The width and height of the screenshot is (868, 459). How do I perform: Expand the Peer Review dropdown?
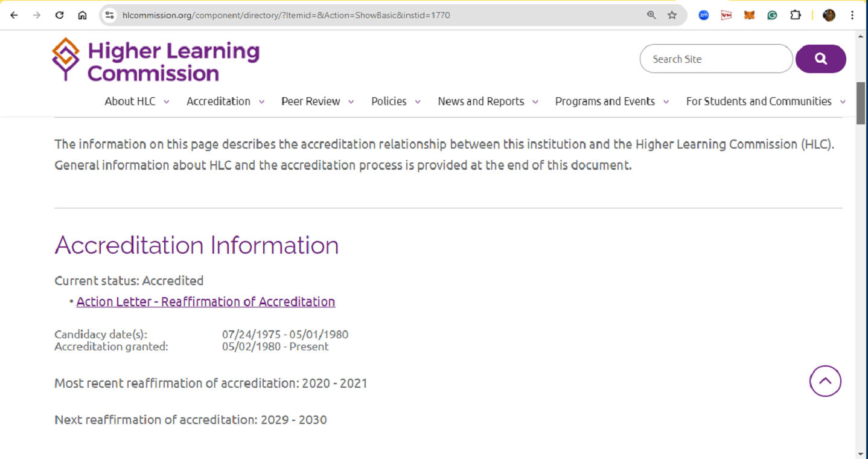(317, 101)
